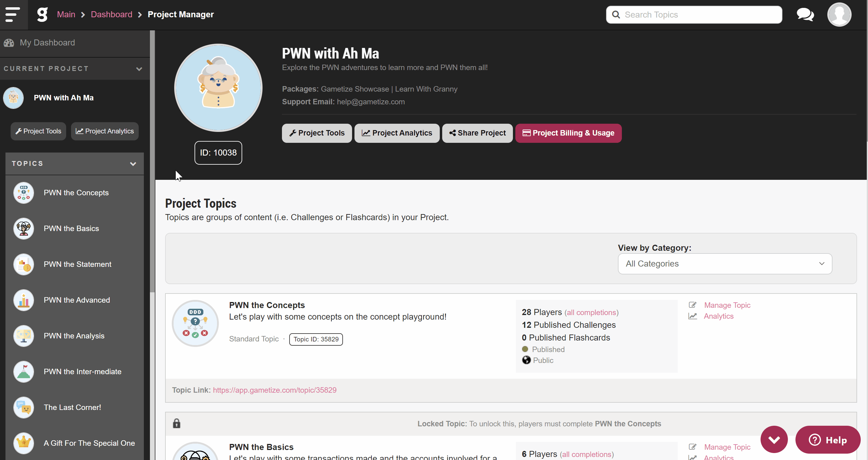Click the Search Topics input field
868x460 pixels.
coord(694,15)
